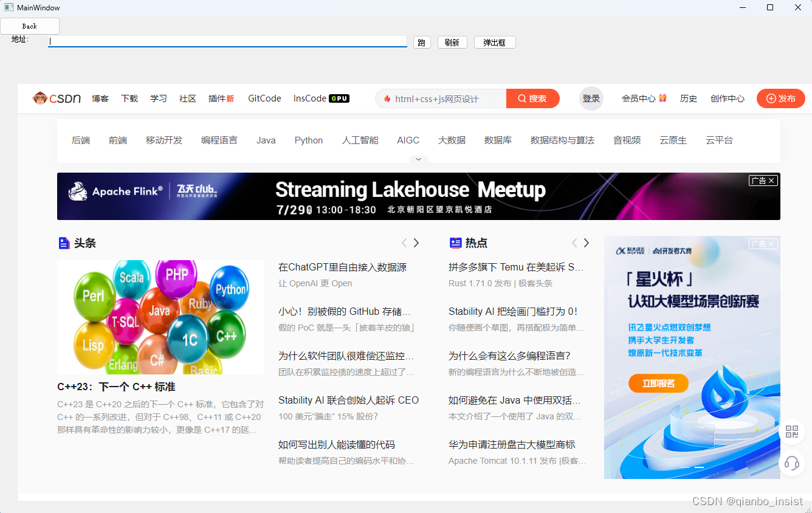
Task: Open article Stability AI 联合创始人起诉 CEO
Action: point(349,401)
